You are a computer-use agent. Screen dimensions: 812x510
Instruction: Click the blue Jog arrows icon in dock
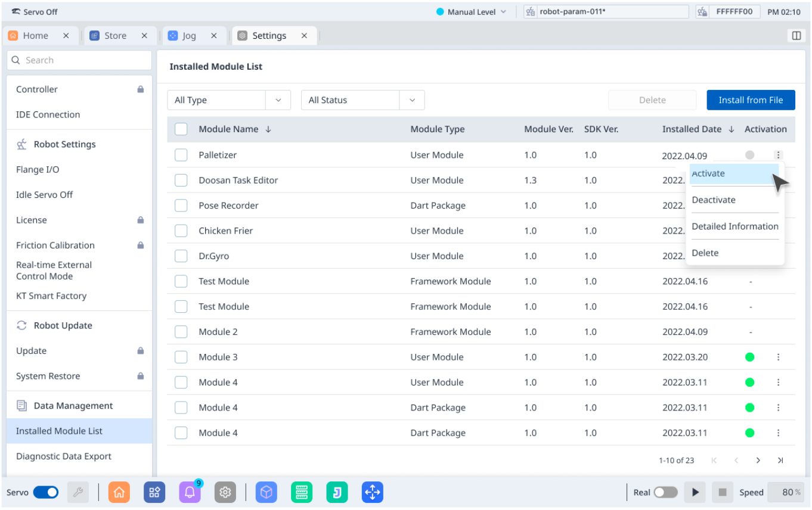point(372,492)
